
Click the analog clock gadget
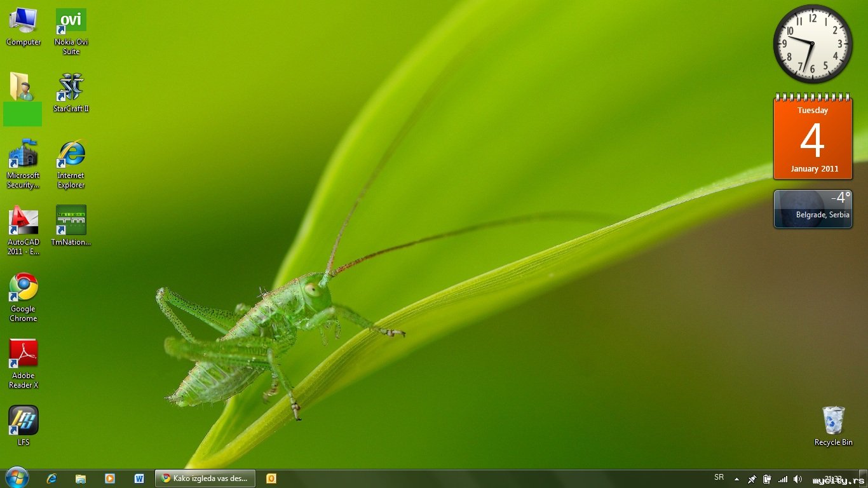click(813, 44)
